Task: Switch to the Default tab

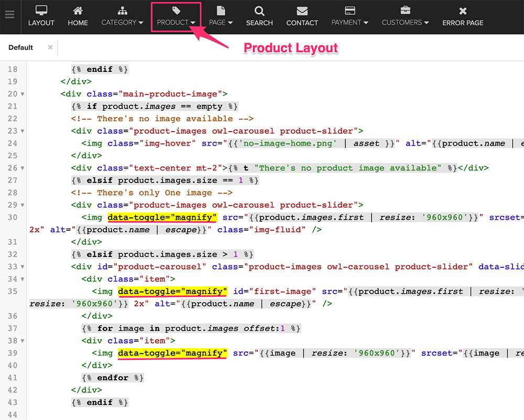Action: (x=21, y=48)
